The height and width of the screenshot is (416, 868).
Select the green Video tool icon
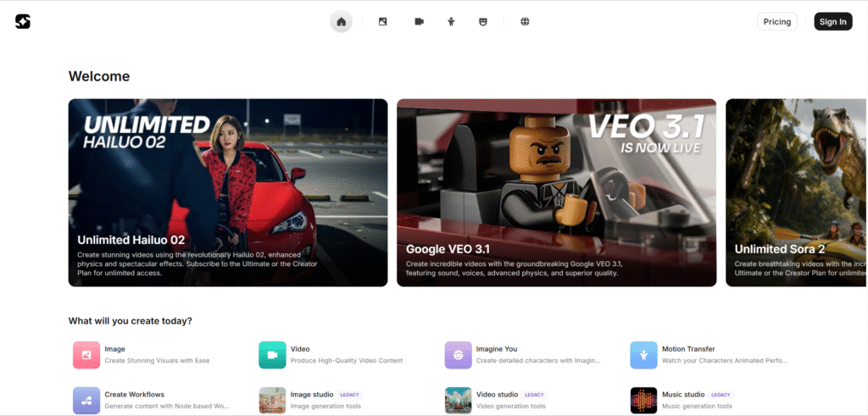272,355
